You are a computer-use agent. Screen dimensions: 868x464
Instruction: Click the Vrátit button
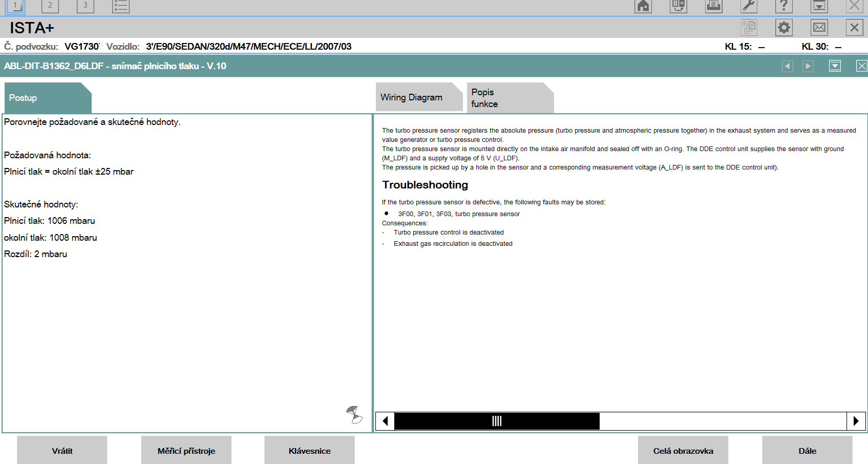point(62,450)
